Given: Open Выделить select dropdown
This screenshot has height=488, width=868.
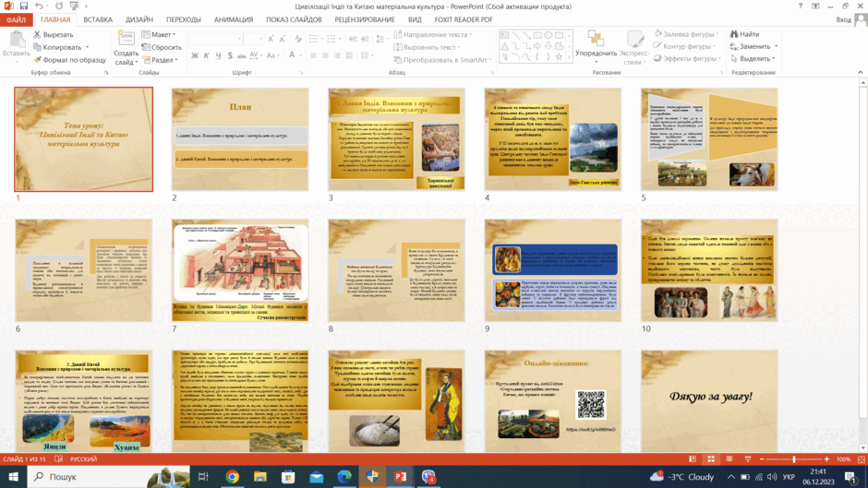Looking at the screenshot, I should click(x=753, y=59).
